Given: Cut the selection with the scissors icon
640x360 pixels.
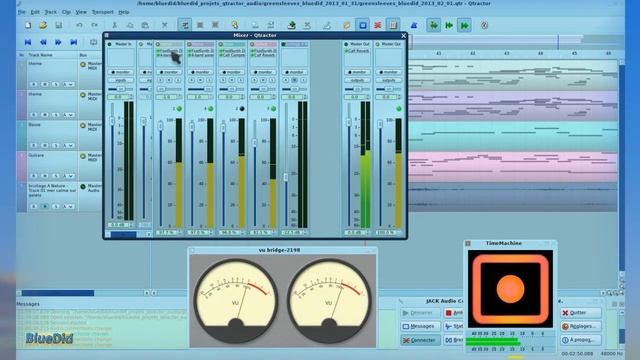Looking at the screenshot, I should coord(115,25).
